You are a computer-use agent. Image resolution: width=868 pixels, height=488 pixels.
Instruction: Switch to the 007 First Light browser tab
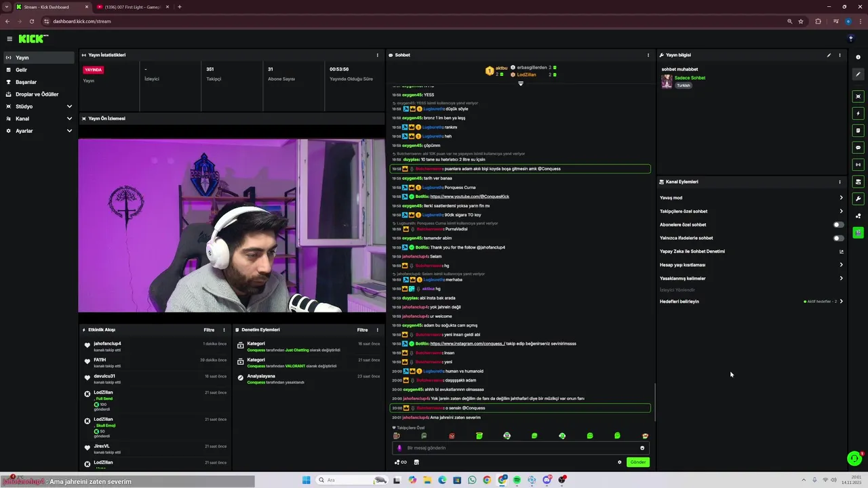point(132,7)
